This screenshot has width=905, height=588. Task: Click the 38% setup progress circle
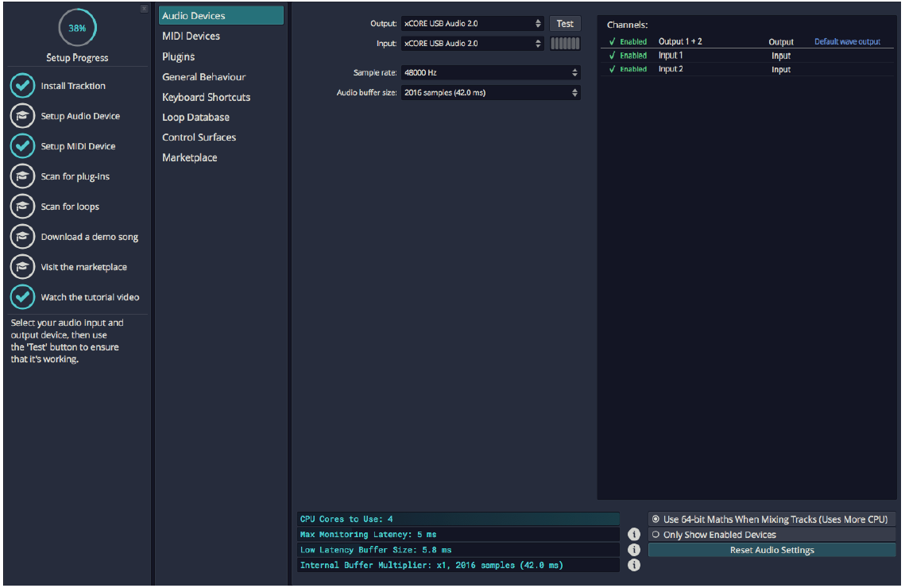tap(77, 28)
